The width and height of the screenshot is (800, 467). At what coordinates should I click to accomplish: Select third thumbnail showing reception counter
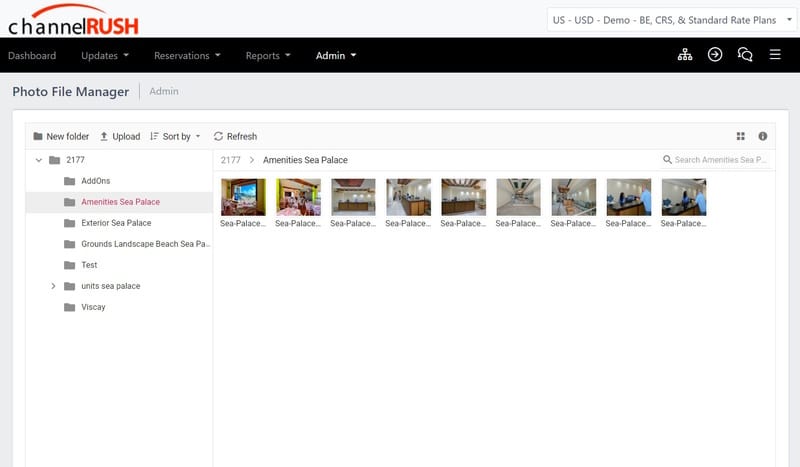pyautogui.click(x=354, y=197)
